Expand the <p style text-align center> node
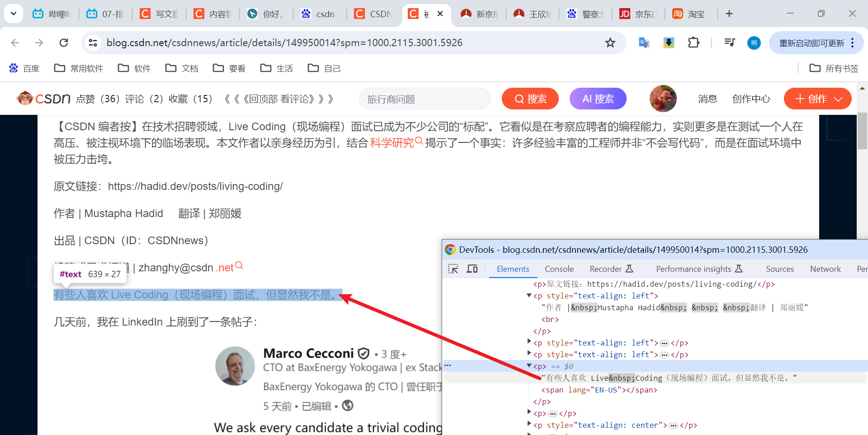Screen dimensions: 868x435 [x=529, y=425]
